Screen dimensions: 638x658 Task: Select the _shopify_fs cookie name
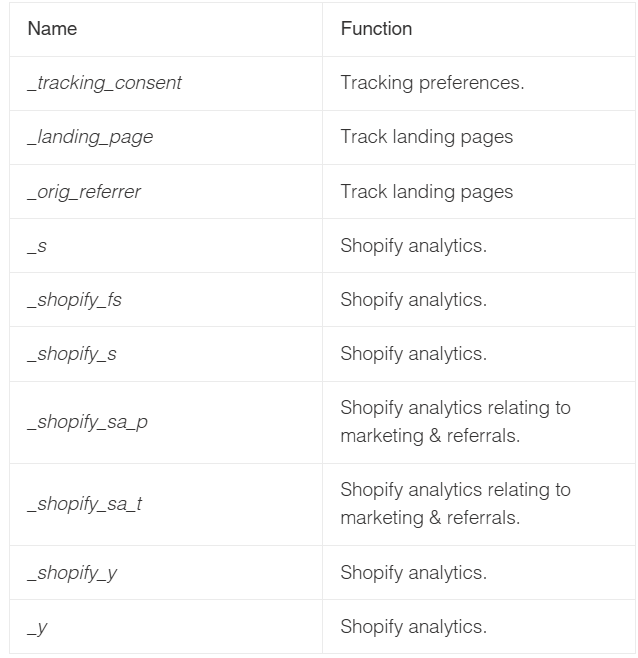74,300
